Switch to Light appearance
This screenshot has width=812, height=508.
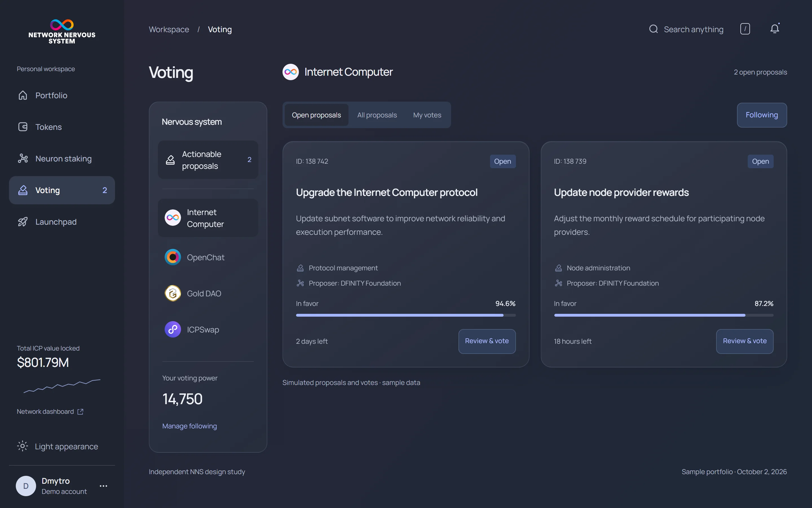58,446
